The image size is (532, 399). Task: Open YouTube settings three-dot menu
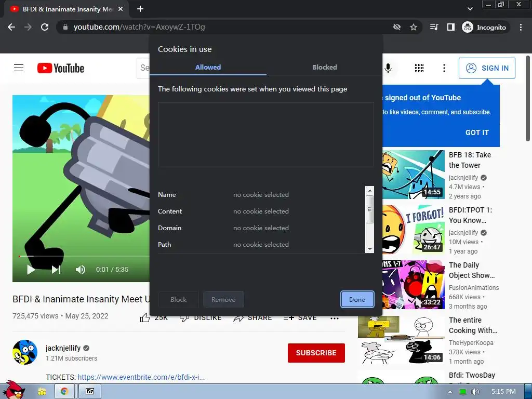point(444,68)
